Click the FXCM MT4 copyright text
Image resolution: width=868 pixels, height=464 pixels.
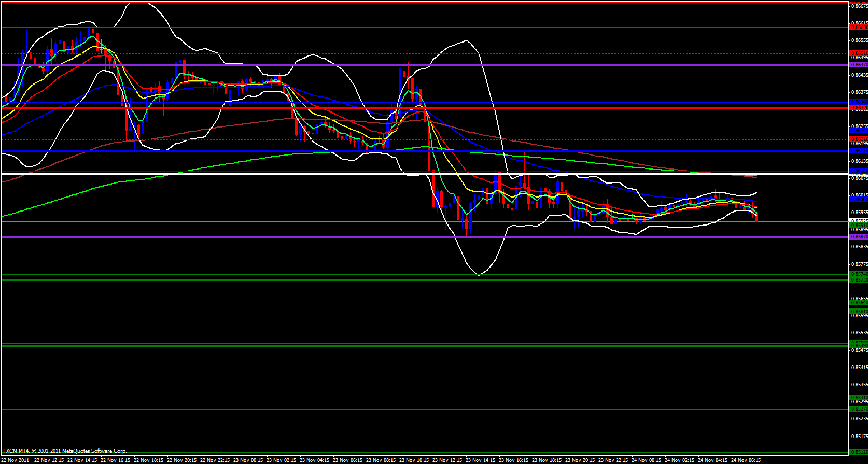(65, 451)
